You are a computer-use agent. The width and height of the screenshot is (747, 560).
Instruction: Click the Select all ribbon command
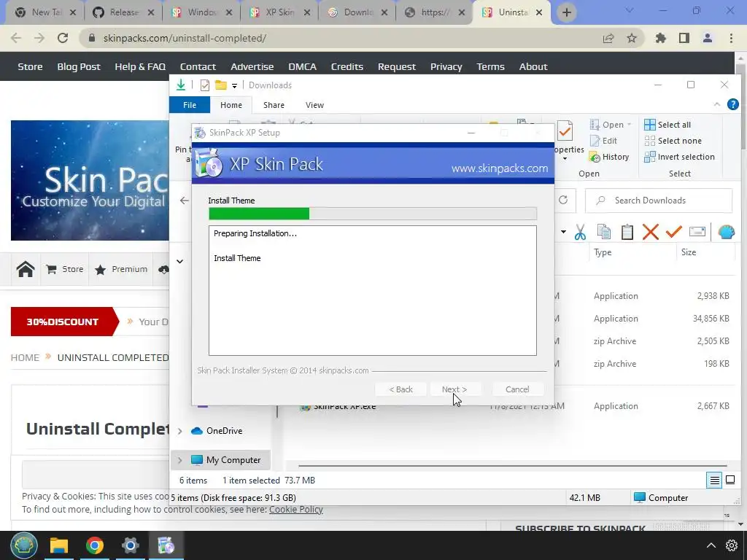667,125
